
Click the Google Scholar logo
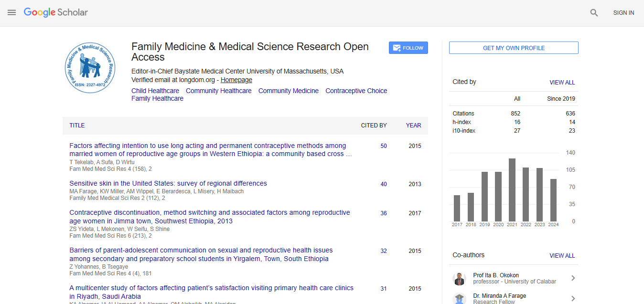pos(56,13)
